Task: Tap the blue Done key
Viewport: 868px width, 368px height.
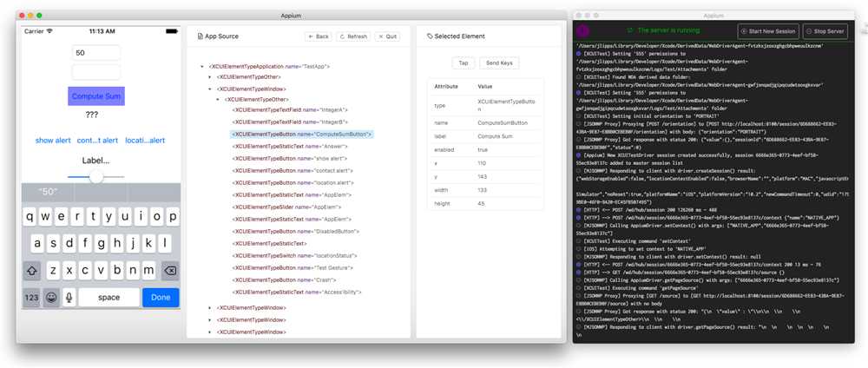Action: click(x=161, y=298)
